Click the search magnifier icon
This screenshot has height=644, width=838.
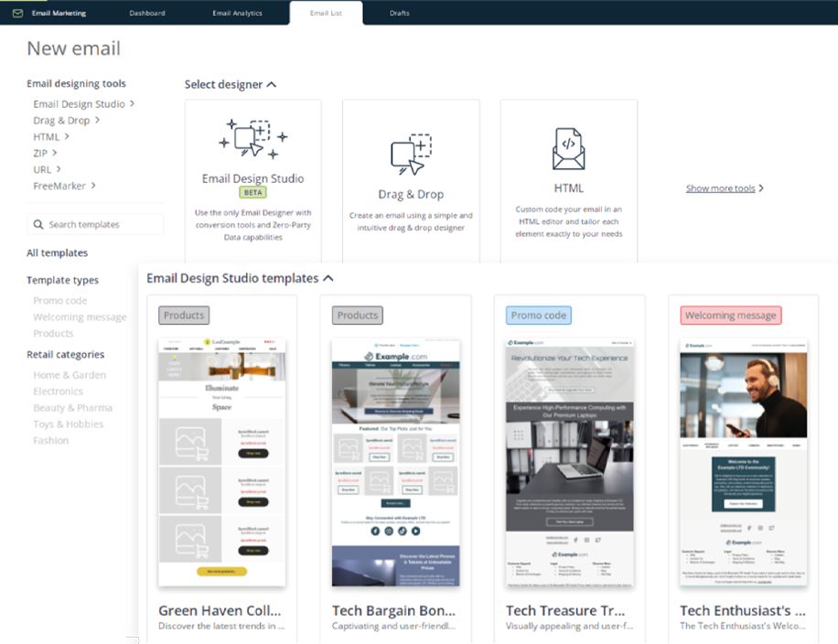[38, 224]
